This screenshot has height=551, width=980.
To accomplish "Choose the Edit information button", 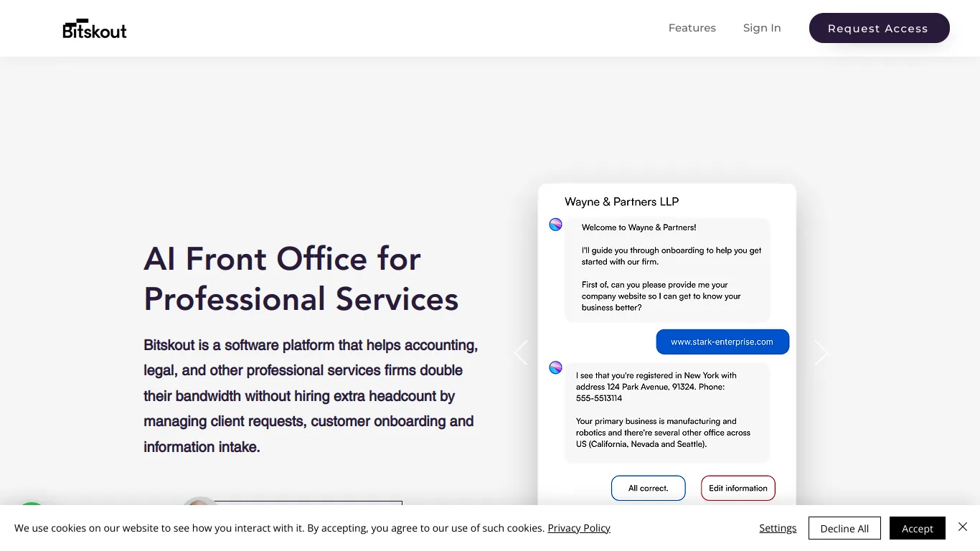I will point(738,488).
